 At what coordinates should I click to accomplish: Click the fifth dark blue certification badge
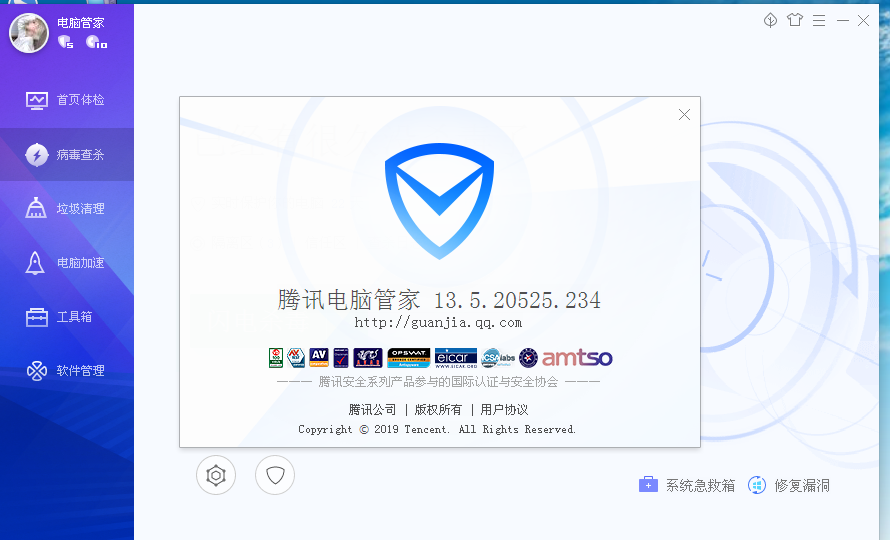(x=368, y=358)
